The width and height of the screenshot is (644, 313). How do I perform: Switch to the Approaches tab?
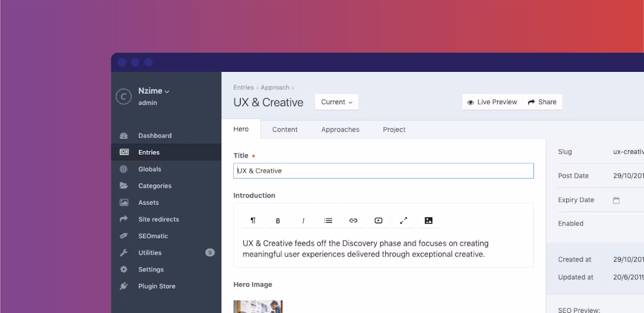point(340,129)
